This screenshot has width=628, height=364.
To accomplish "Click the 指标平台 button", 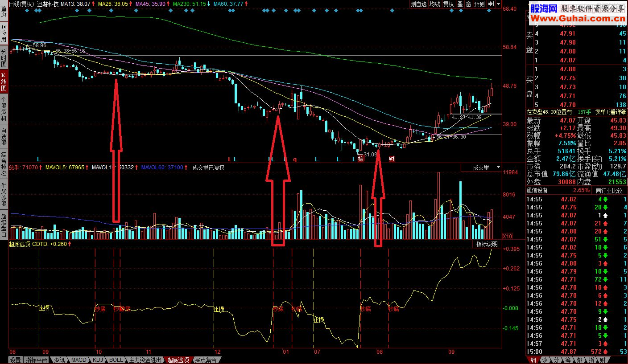I will [37, 360].
